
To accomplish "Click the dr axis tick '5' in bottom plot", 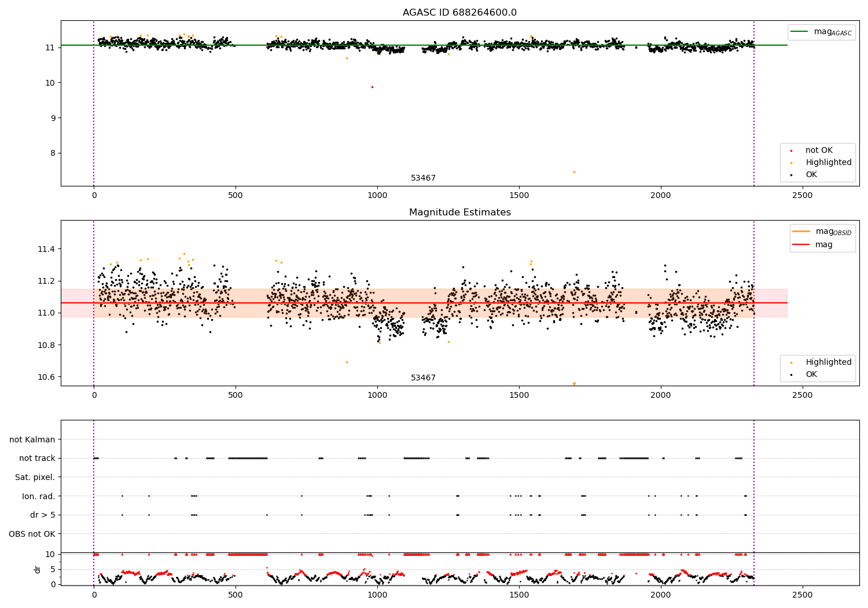I will (x=53, y=569).
